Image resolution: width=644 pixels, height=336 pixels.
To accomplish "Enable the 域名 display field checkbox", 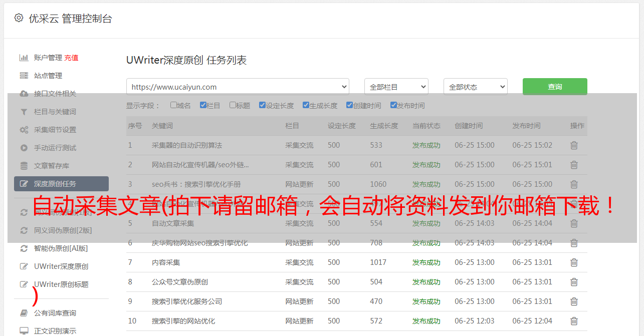I will click(173, 105).
